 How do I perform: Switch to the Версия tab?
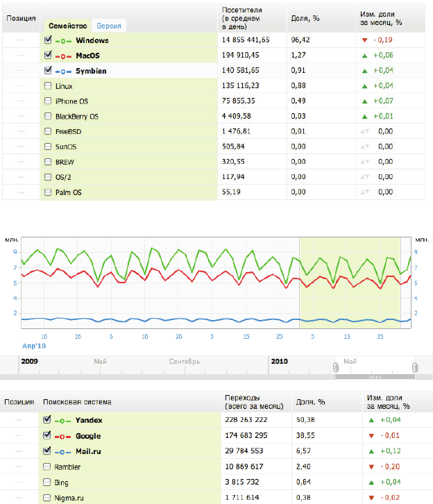(110, 26)
